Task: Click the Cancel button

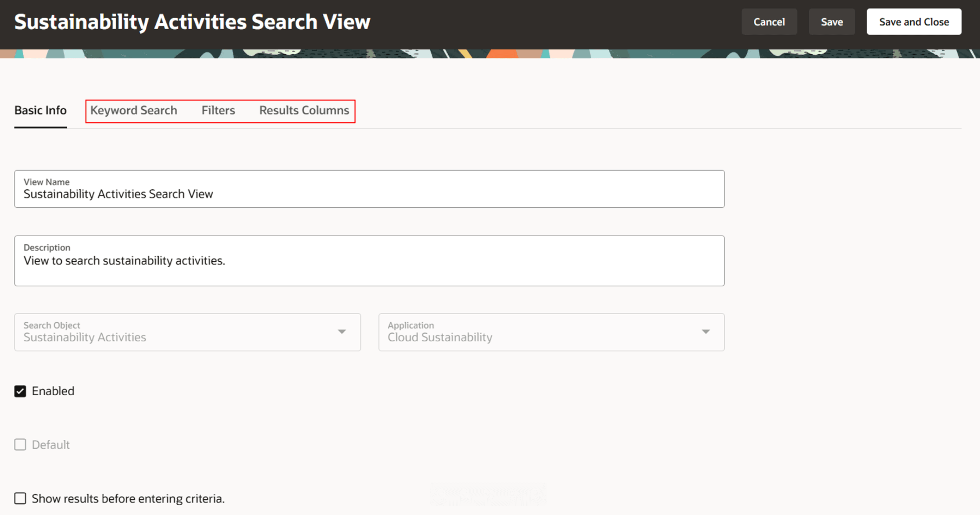Action: click(769, 22)
